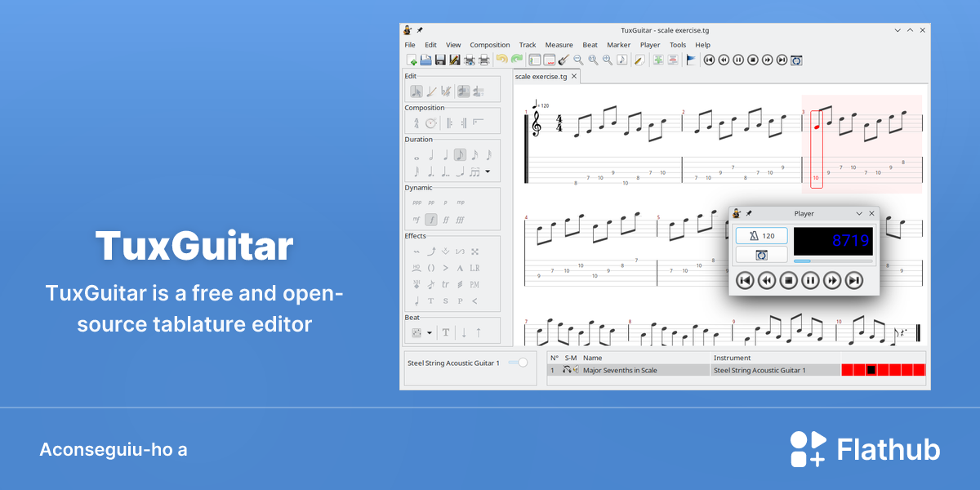Open the Composition menu
Viewport: 980px width, 490px height.
point(490,45)
